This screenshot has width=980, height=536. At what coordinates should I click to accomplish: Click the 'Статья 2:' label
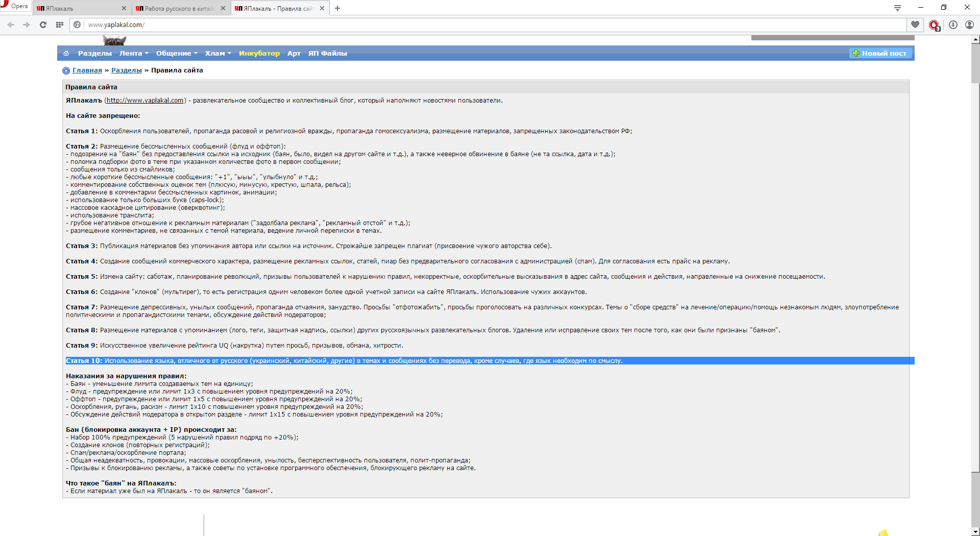click(x=82, y=147)
